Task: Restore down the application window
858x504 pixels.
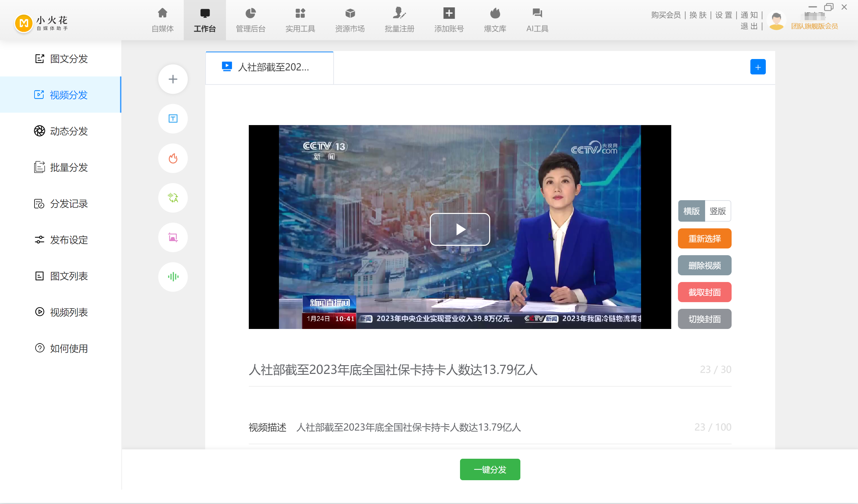Action: coord(828,7)
